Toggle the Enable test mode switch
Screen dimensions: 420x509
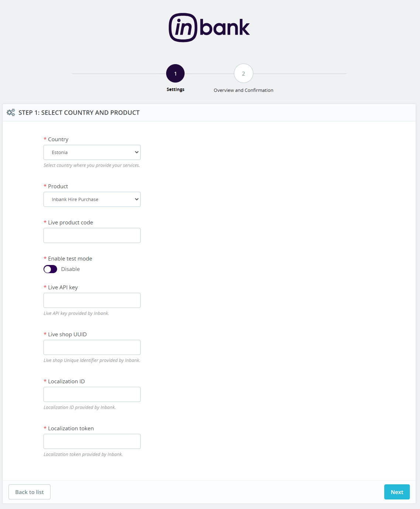click(x=50, y=269)
